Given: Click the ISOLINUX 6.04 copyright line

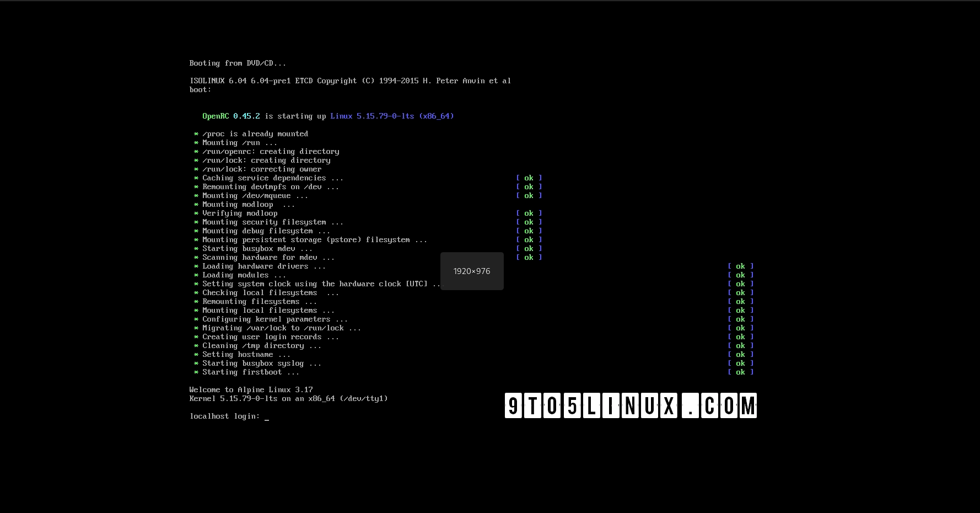Looking at the screenshot, I should coord(349,81).
